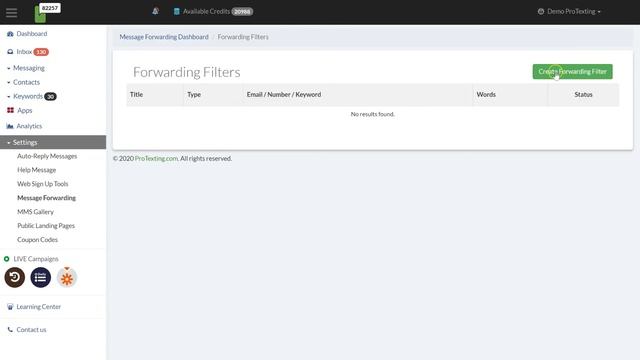Open the hamburger menu icon
This screenshot has height=360, width=640.
(x=11, y=13)
